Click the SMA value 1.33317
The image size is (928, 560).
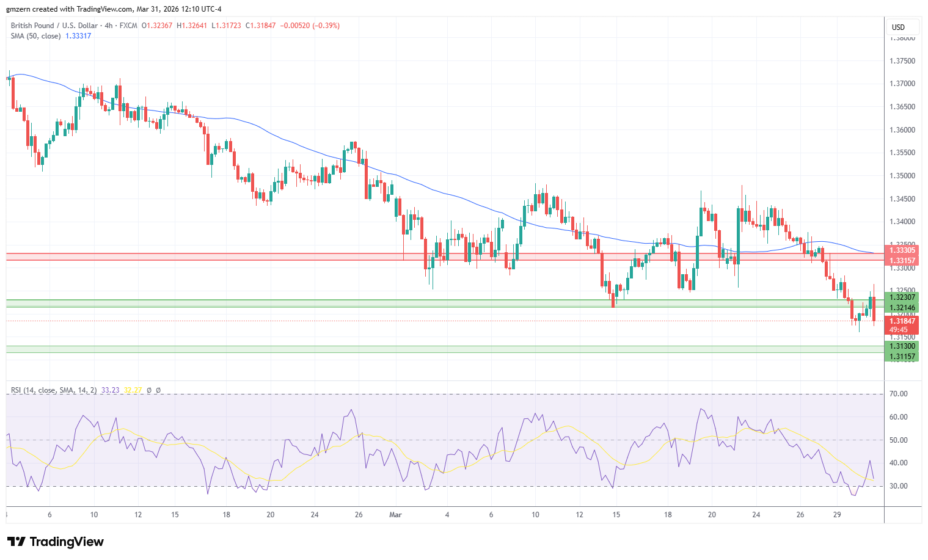click(x=78, y=36)
